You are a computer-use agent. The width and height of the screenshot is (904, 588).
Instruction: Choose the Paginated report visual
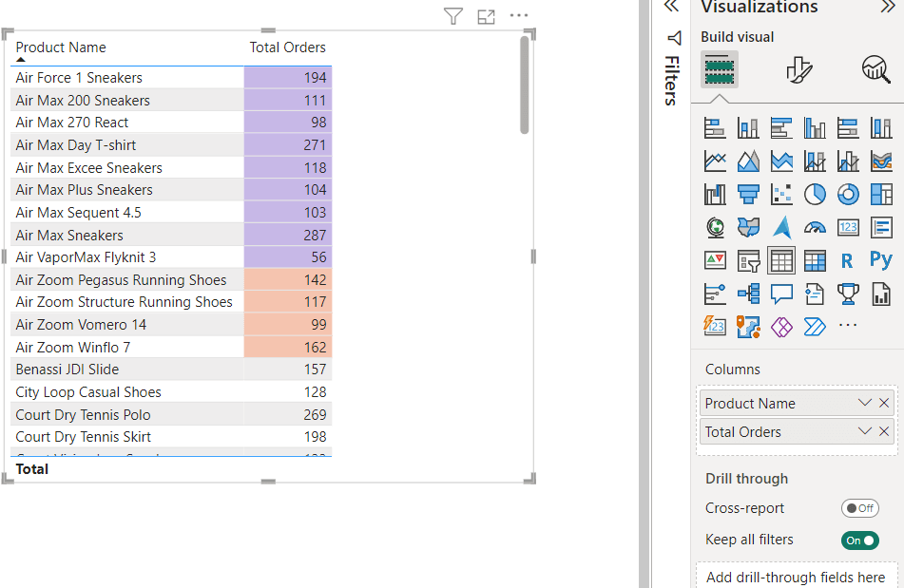(881, 294)
